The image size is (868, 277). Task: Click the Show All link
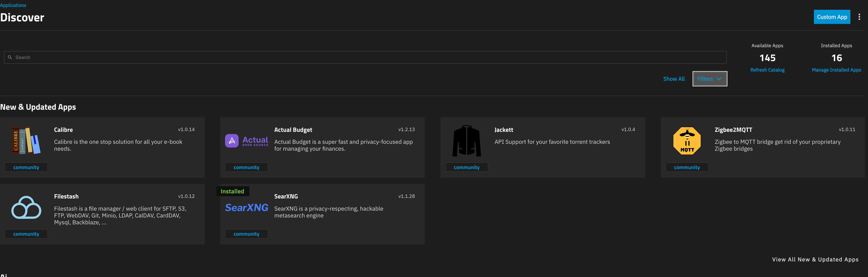pyautogui.click(x=674, y=79)
